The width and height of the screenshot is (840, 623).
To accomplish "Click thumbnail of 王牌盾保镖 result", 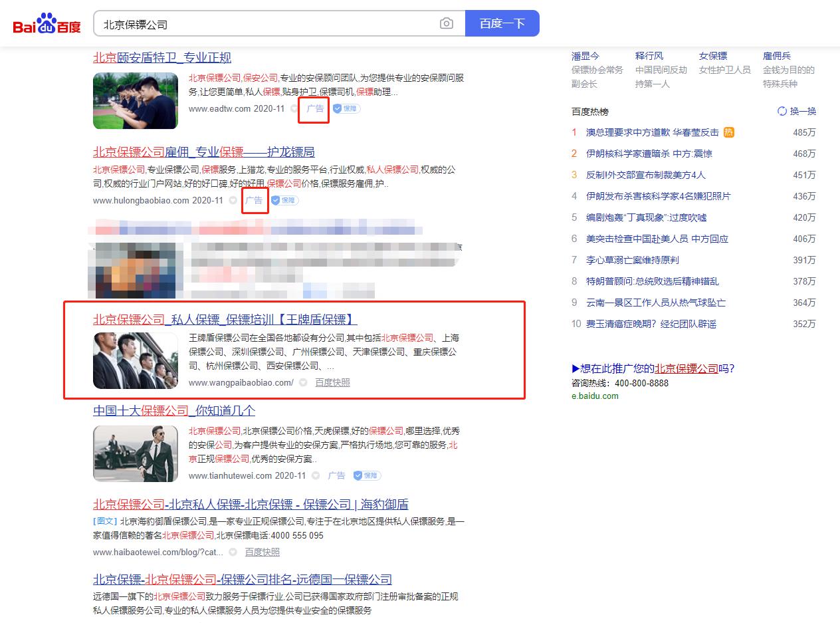I will 136,360.
